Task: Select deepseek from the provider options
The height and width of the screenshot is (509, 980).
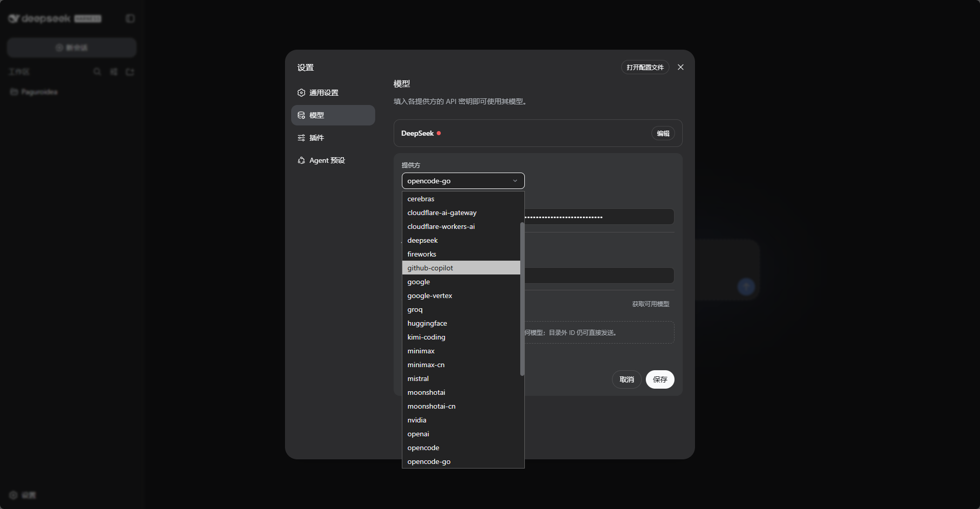Action: 461,240
